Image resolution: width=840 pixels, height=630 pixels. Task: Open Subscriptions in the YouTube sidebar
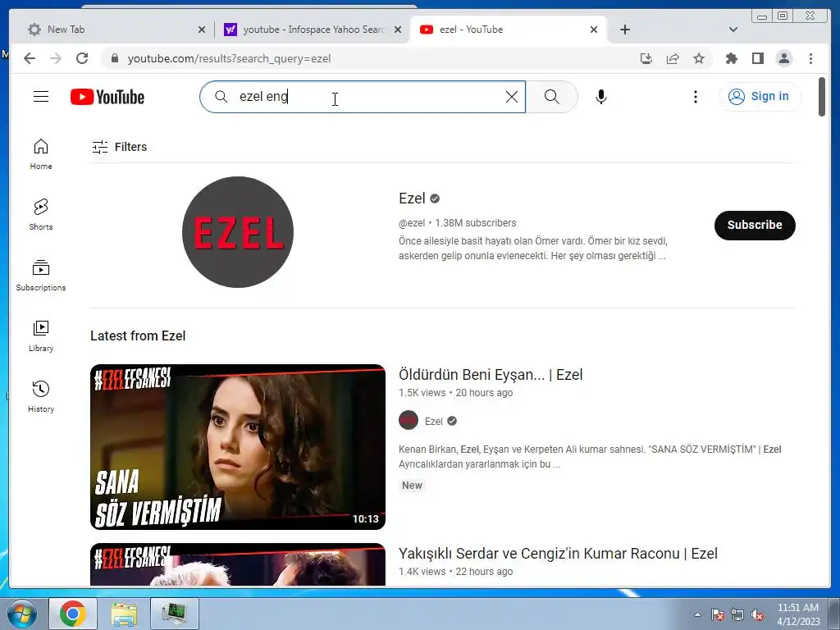click(41, 276)
